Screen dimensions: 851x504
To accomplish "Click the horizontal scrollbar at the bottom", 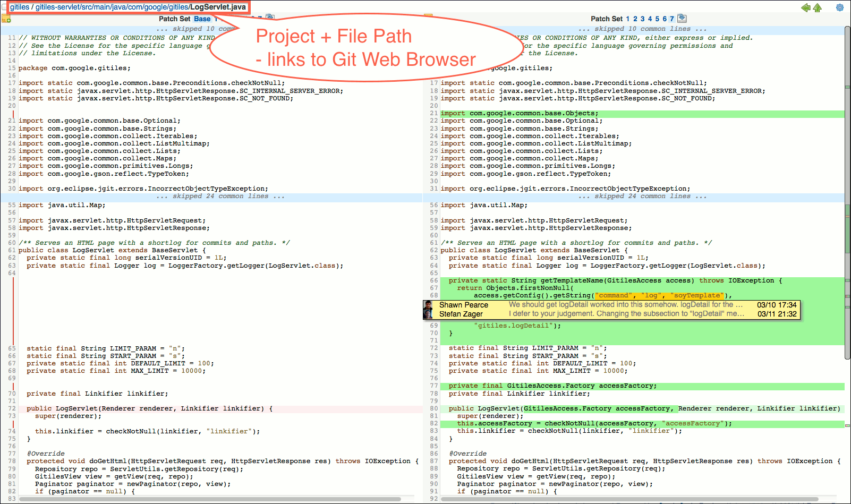I will point(212,500).
